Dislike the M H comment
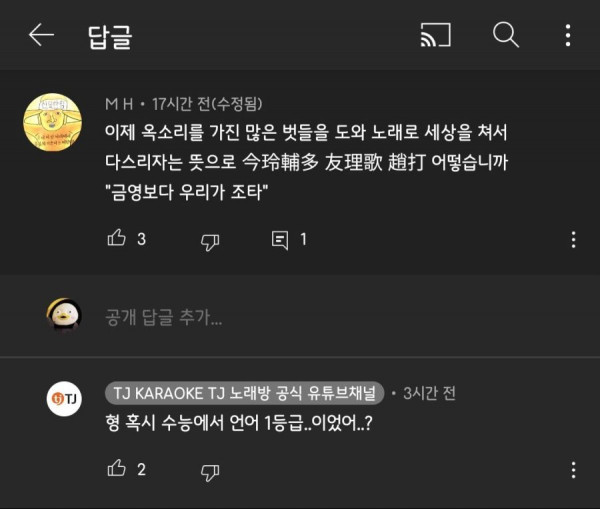 click(209, 240)
